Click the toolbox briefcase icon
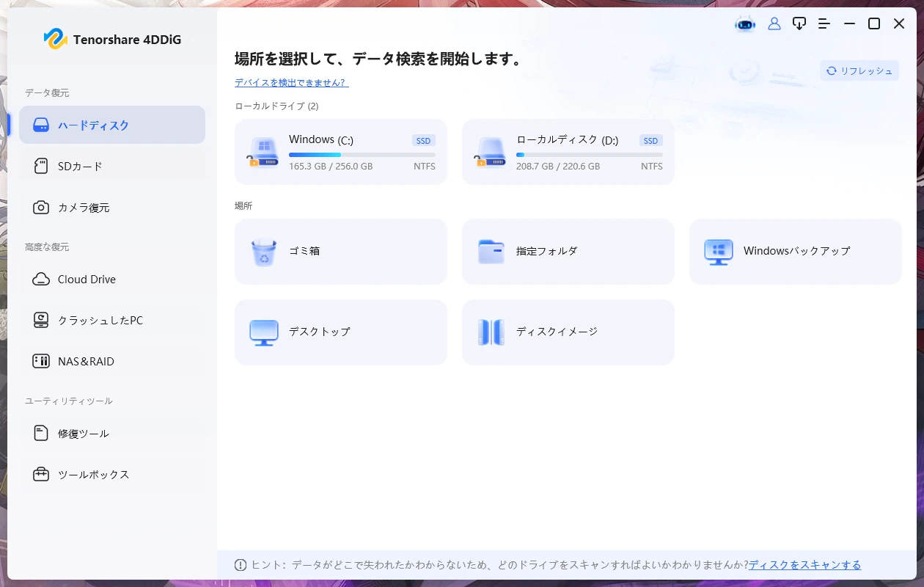 coord(42,474)
